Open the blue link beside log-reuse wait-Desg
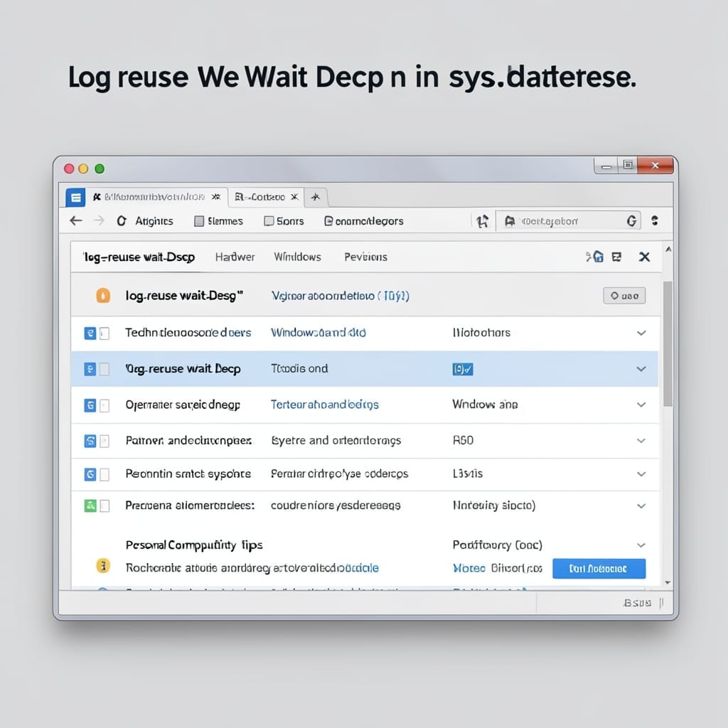The width and height of the screenshot is (728, 728). coord(341,296)
